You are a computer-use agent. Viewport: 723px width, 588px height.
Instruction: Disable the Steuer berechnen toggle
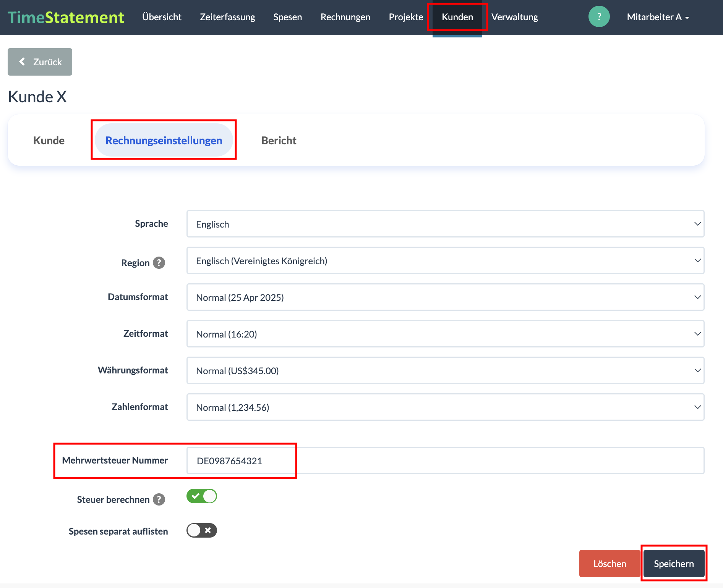pyautogui.click(x=202, y=496)
